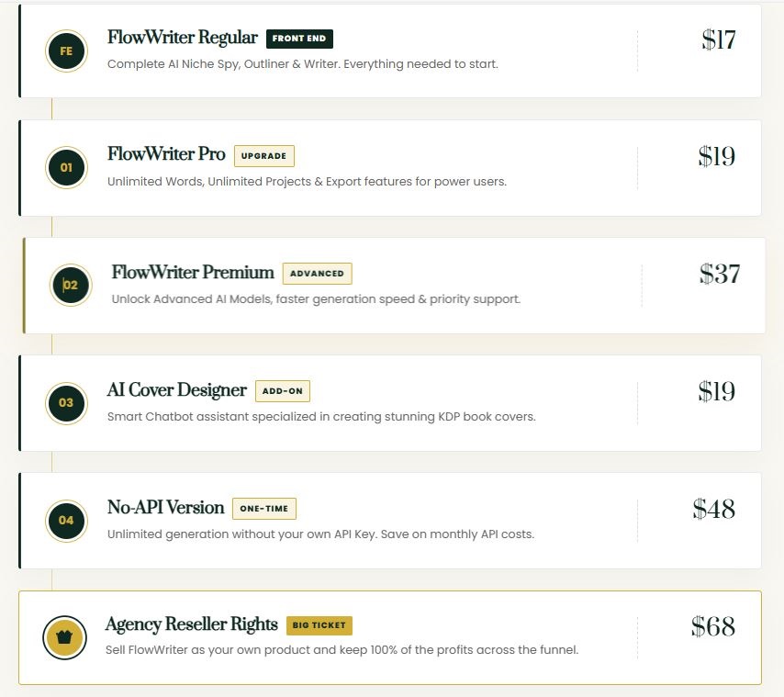784x697 pixels.
Task: Click the FE circle badge icon
Action: 65,51
